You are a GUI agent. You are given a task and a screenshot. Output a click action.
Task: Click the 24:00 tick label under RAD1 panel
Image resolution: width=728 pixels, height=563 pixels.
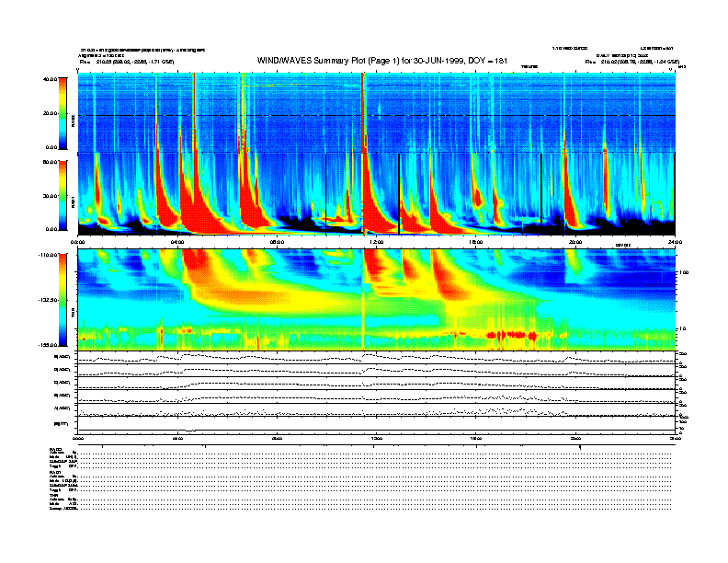pos(675,242)
